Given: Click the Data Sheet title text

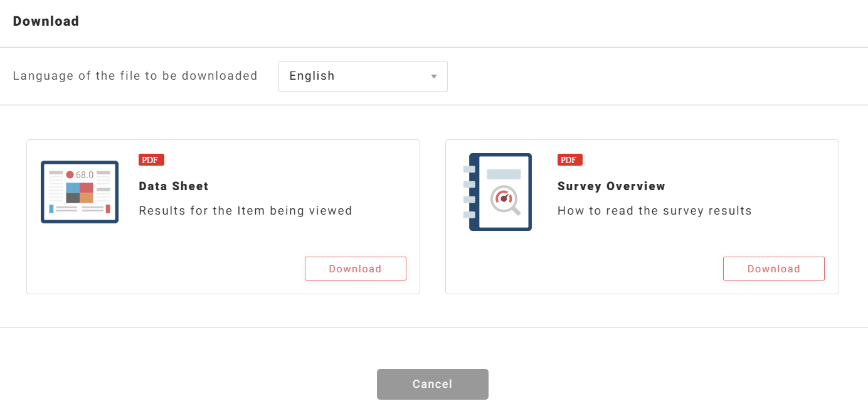Looking at the screenshot, I should tap(174, 186).
